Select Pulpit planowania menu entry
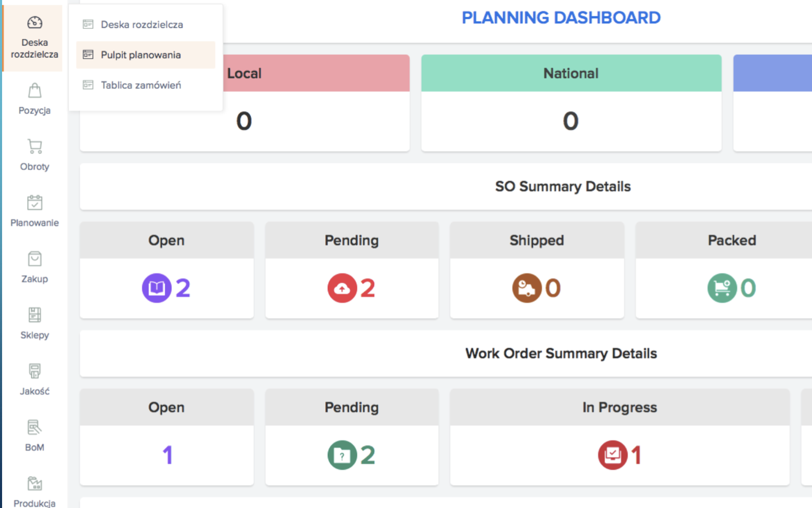 pyautogui.click(x=140, y=55)
